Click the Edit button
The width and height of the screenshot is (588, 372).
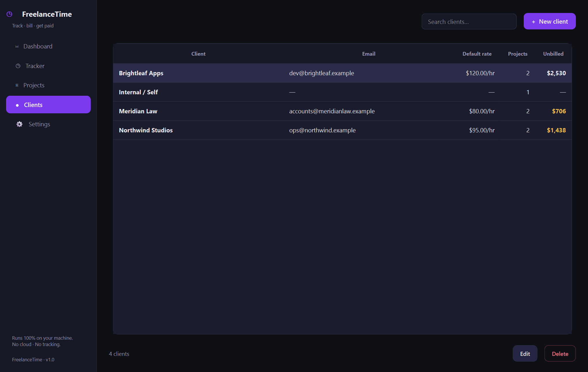(x=525, y=354)
